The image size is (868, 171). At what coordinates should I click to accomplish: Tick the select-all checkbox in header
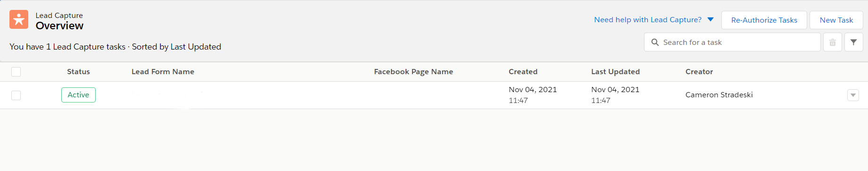click(x=16, y=72)
